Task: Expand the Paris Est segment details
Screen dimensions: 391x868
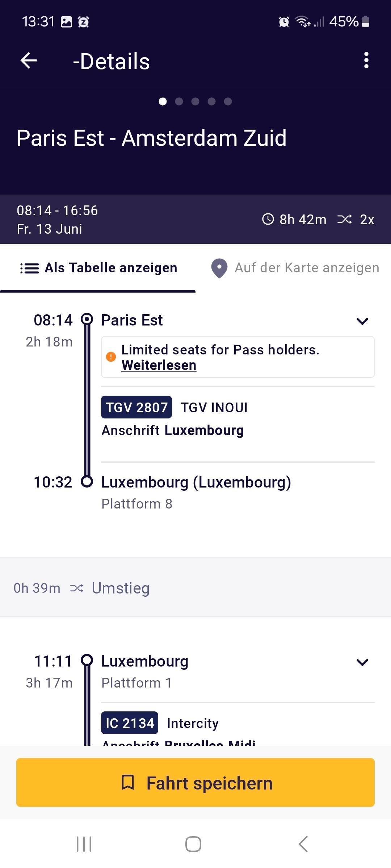Action: [362, 321]
